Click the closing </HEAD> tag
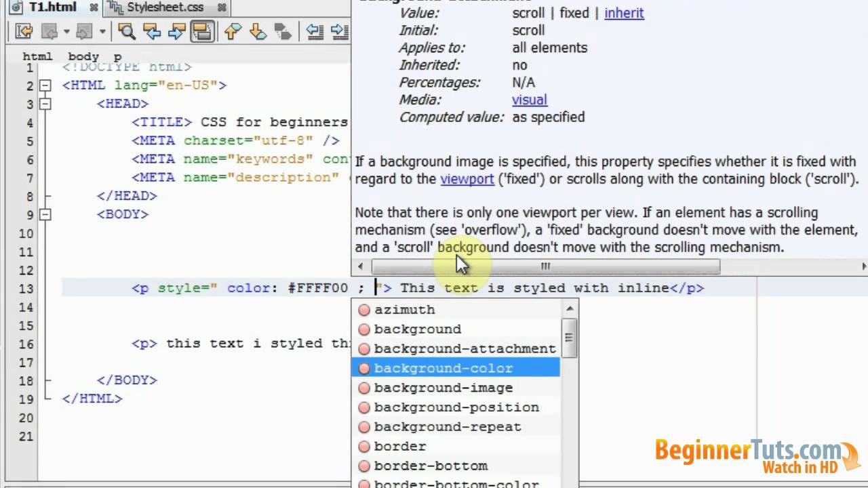868x488 pixels. click(127, 196)
